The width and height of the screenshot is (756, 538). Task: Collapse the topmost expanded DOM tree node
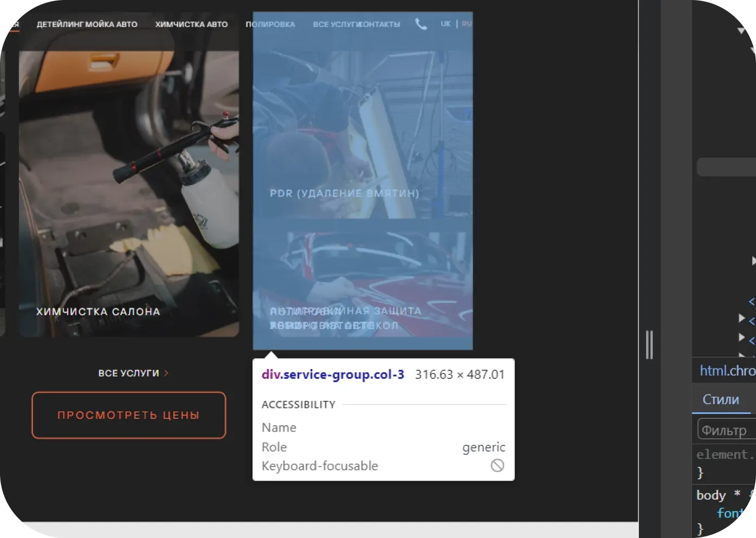741,30
